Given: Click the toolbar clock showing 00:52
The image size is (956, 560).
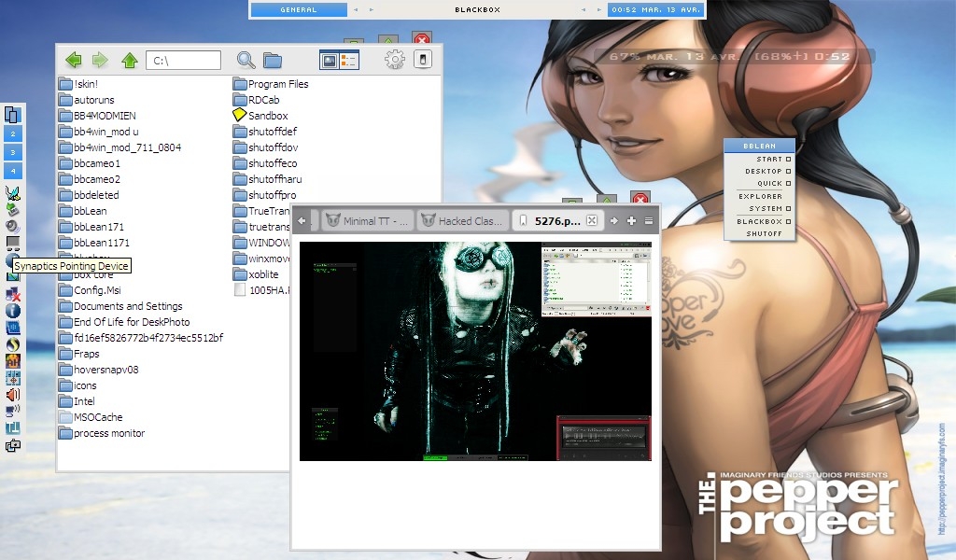Looking at the screenshot, I should (x=655, y=9).
